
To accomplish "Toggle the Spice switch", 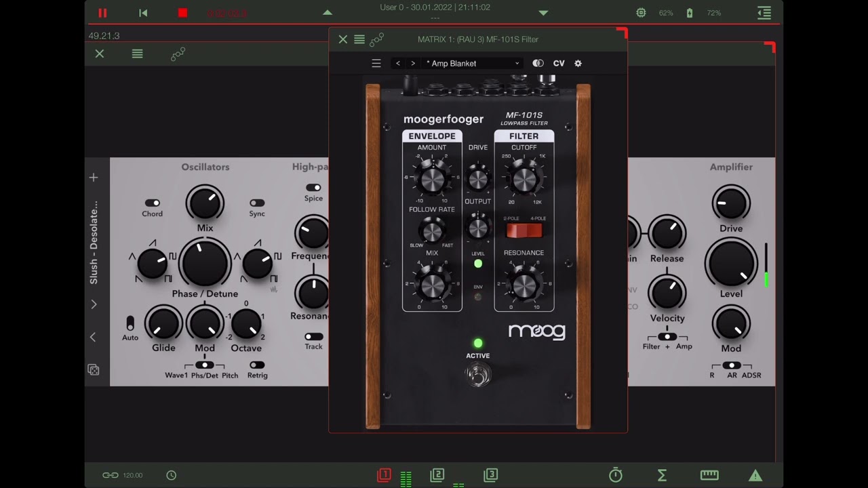I will [x=313, y=188].
